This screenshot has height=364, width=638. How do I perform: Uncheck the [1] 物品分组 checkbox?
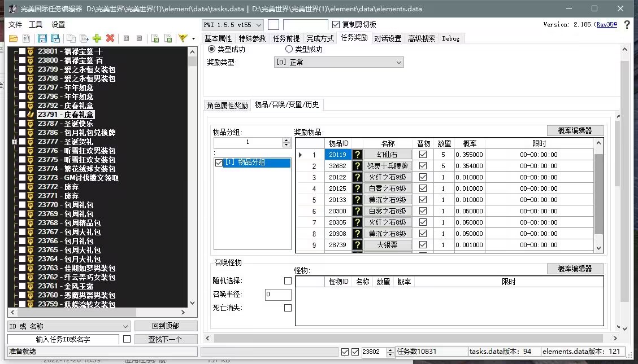coord(219,163)
